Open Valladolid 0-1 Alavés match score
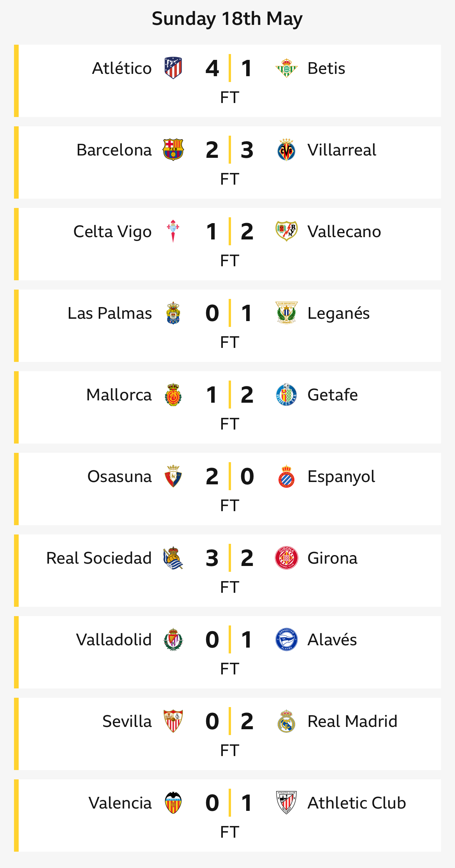This screenshot has height=868, width=455. tap(229, 640)
